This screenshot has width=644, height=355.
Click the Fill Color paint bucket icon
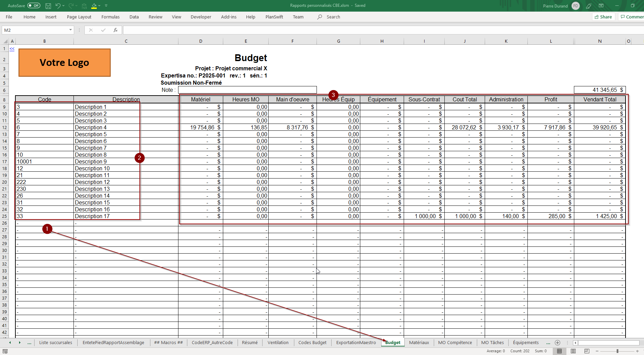pyautogui.click(x=94, y=6)
